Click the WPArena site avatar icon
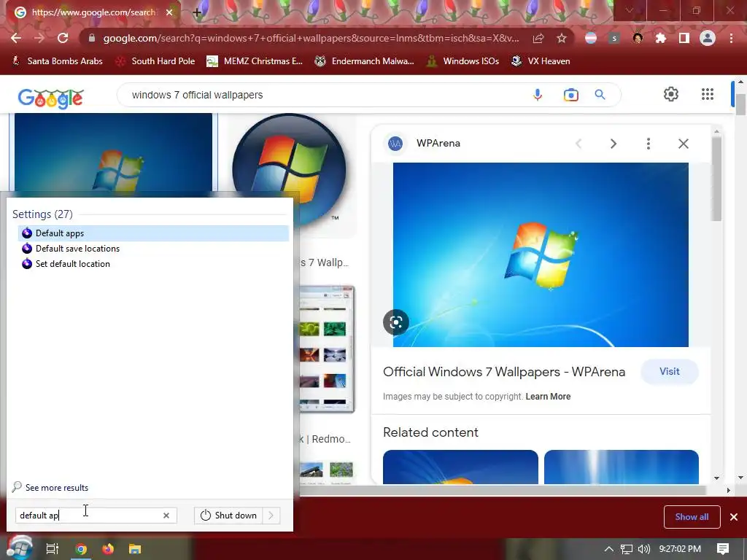The width and height of the screenshot is (747, 560). click(x=395, y=144)
